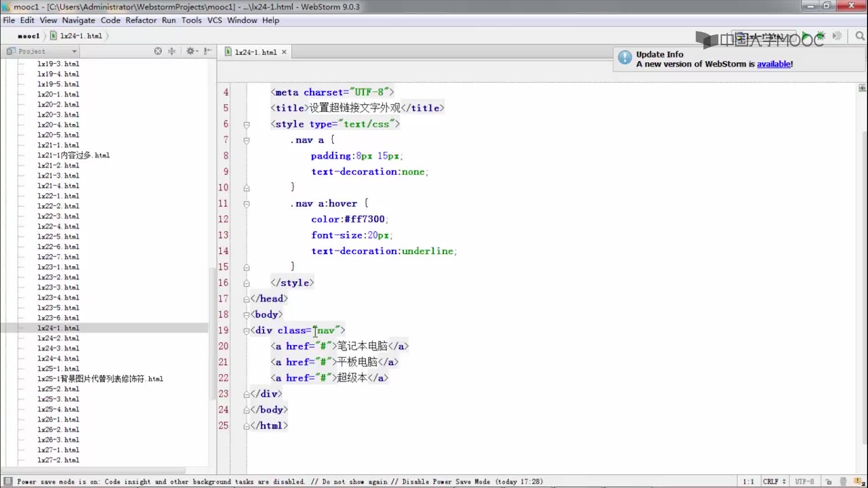Open the Run menu
This screenshot has width=868, height=488.
tap(169, 20)
